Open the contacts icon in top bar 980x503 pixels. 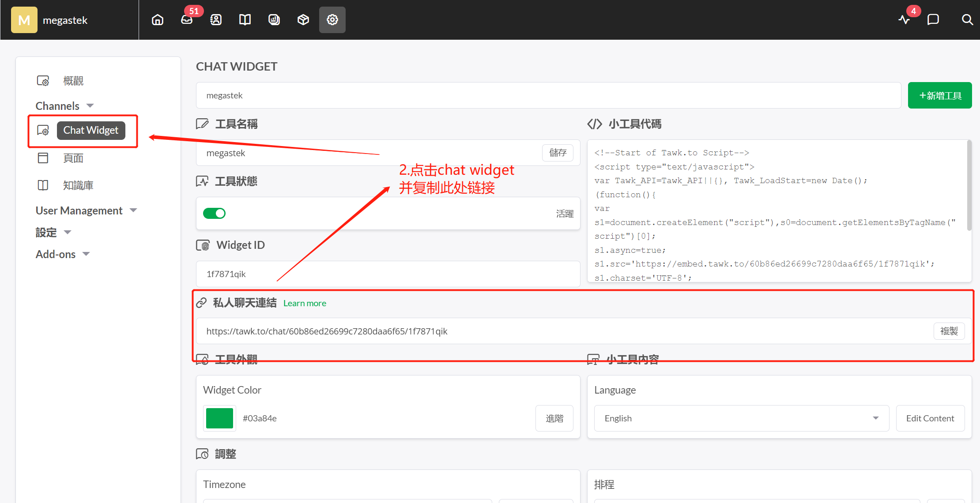point(216,20)
